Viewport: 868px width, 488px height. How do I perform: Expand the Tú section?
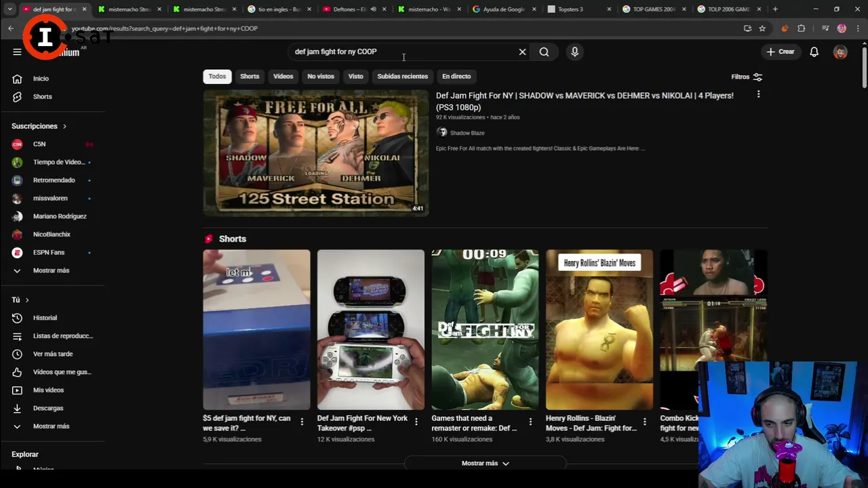(20, 300)
